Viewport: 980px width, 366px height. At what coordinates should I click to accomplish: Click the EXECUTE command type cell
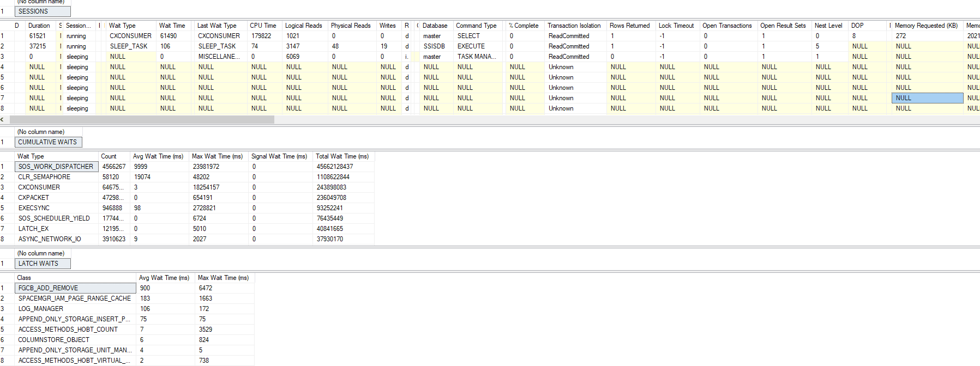(471, 46)
